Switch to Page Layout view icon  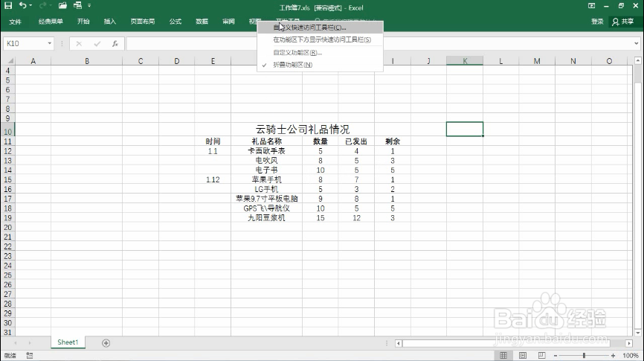click(523, 356)
